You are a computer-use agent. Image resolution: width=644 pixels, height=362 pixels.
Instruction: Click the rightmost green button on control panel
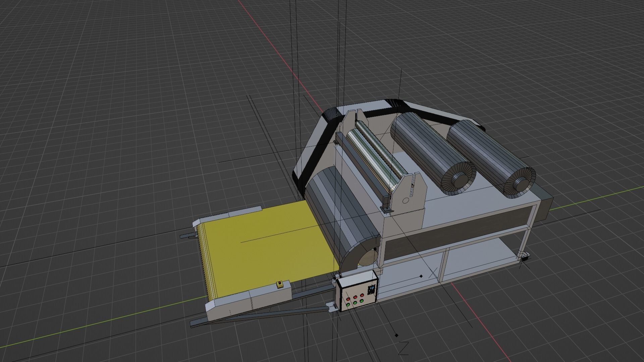[362, 301]
